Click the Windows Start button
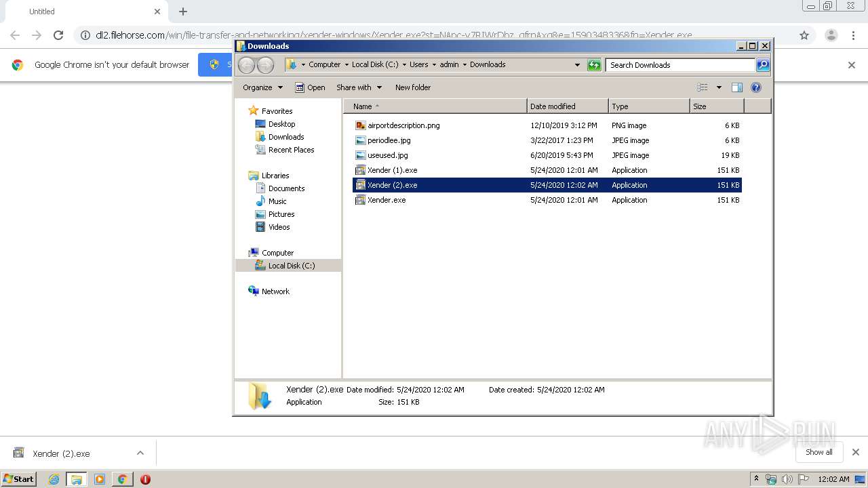The height and width of the screenshot is (488, 868). (18, 479)
